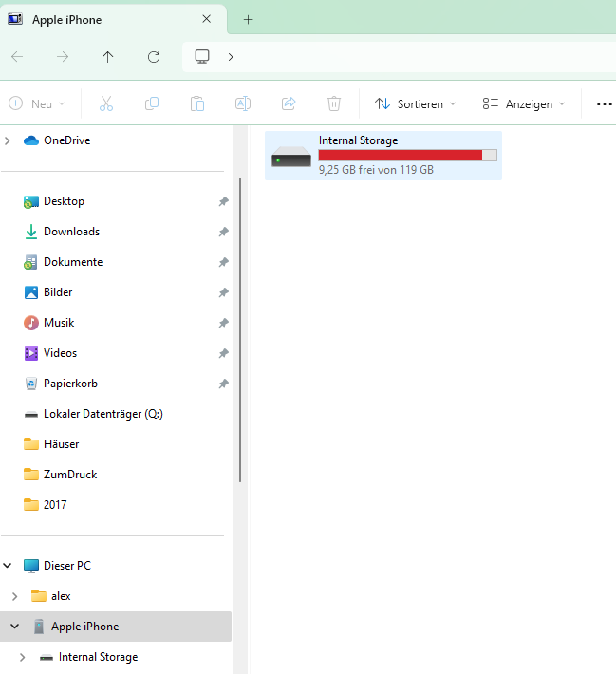Screen dimensions: 616x674
Task: Open Downloads folder in quick access
Action: click(71, 232)
